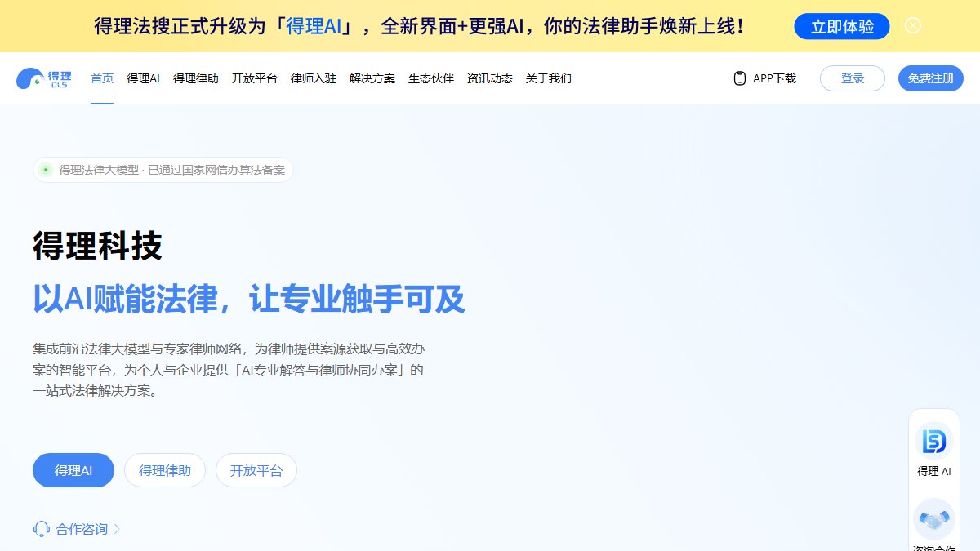The image size is (980, 551).
Task: Click the 得理 DLS logo
Action: pyautogui.click(x=44, y=78)
